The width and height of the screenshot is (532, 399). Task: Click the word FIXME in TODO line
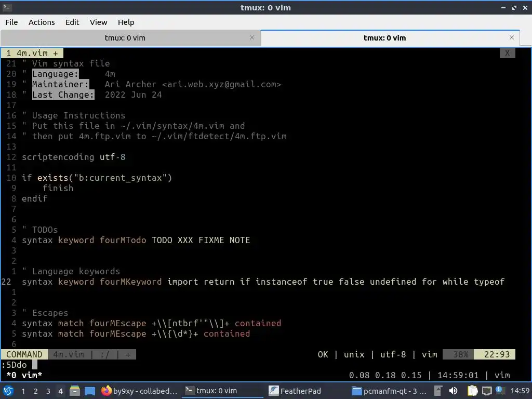(211, 240)
